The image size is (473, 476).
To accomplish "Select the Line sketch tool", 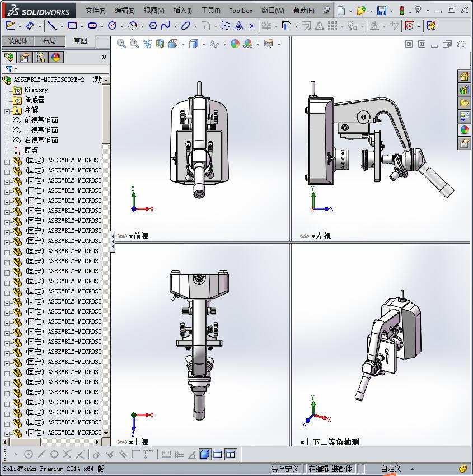I will tap(52, 26).
